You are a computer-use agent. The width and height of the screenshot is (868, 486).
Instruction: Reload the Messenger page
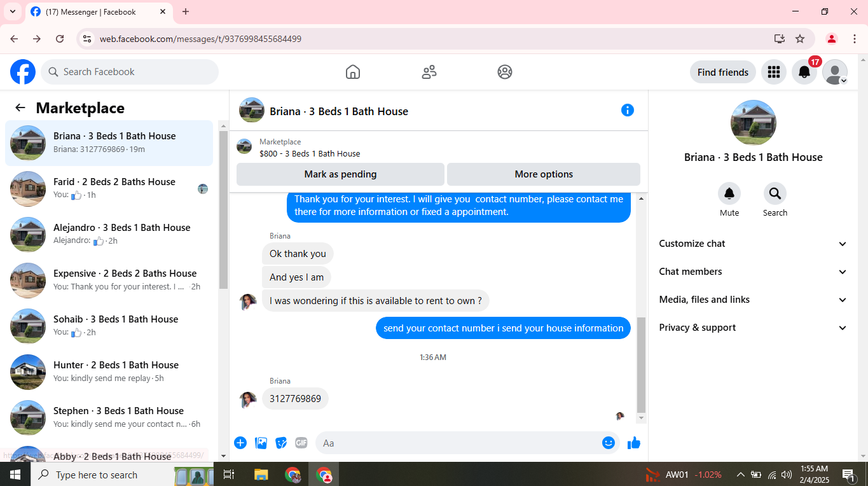(60, 39)
